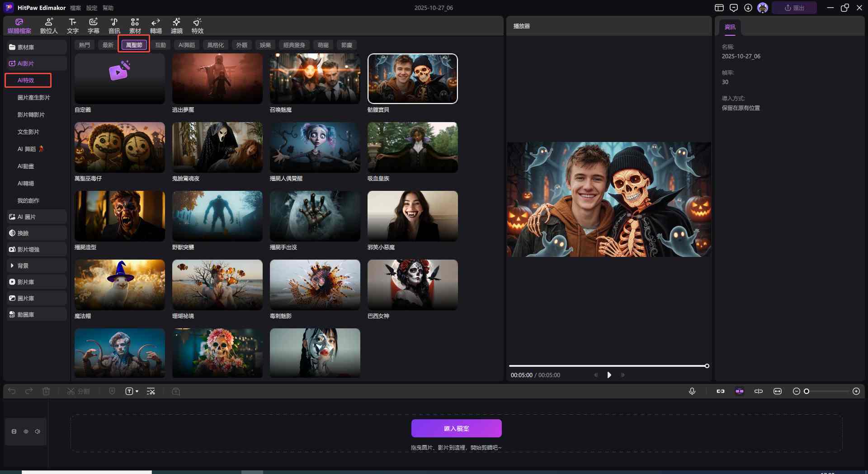Image resolution: width=868 pixels, height=474 pixels.
Task: Click the 匯出 export button
Action: (x=794, y=8)
